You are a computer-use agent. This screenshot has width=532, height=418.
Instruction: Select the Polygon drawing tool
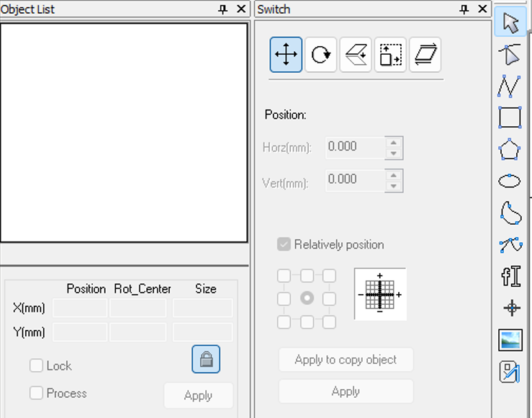coord(509,149)
